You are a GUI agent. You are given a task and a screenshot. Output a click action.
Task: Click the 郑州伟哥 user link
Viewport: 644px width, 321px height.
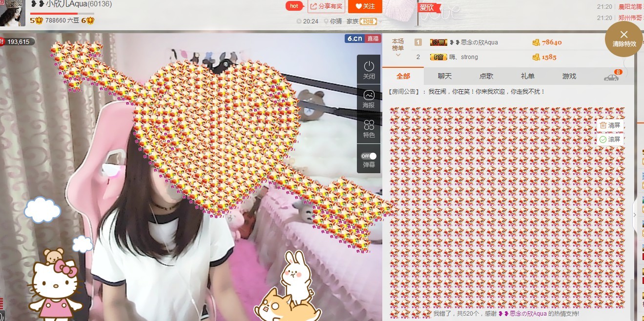coord(631,18)
